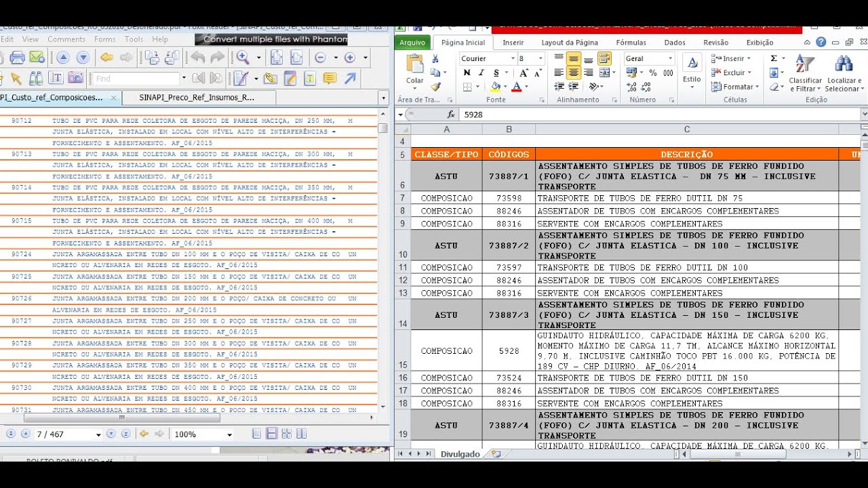The height and width of the screenshot is (488, 868).
Task: Open the Geral number format dropdown
Action: [671, 59]
